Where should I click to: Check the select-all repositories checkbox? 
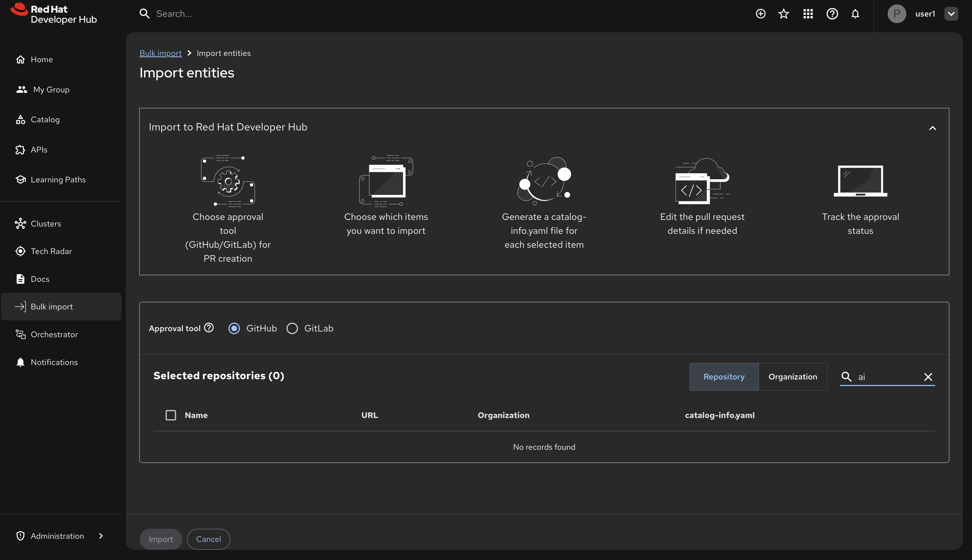point(170,415)
